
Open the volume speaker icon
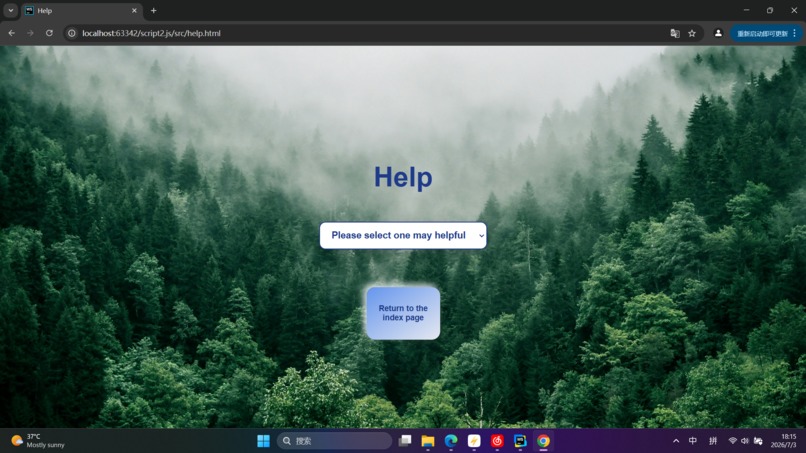[745, 441]
